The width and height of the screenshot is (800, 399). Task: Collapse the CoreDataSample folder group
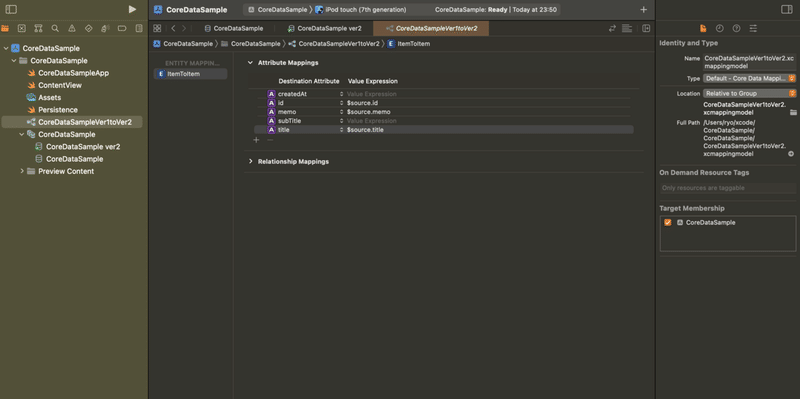point(14,61)
